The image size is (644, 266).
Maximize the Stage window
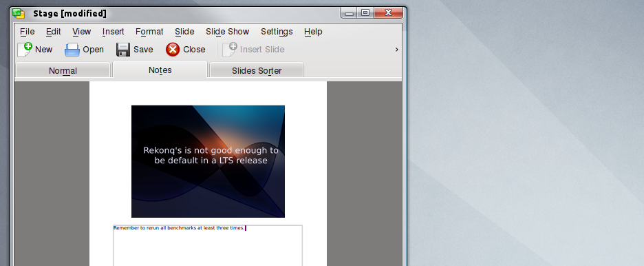click(365, 13)
